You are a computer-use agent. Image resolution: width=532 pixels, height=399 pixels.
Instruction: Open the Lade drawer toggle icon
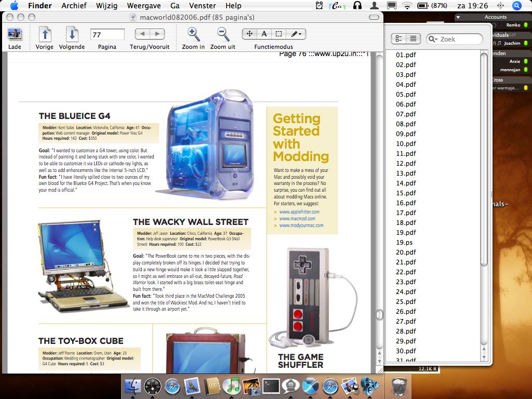point(15,34)
